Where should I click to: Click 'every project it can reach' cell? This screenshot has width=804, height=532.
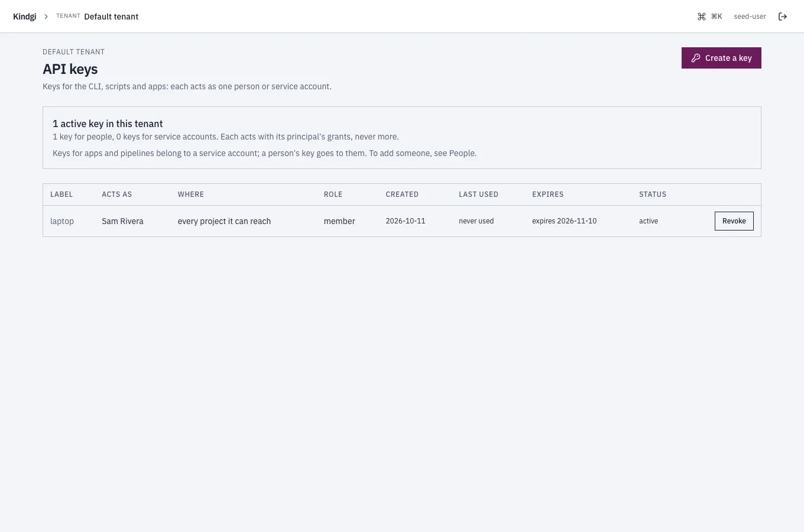[224, 221]
